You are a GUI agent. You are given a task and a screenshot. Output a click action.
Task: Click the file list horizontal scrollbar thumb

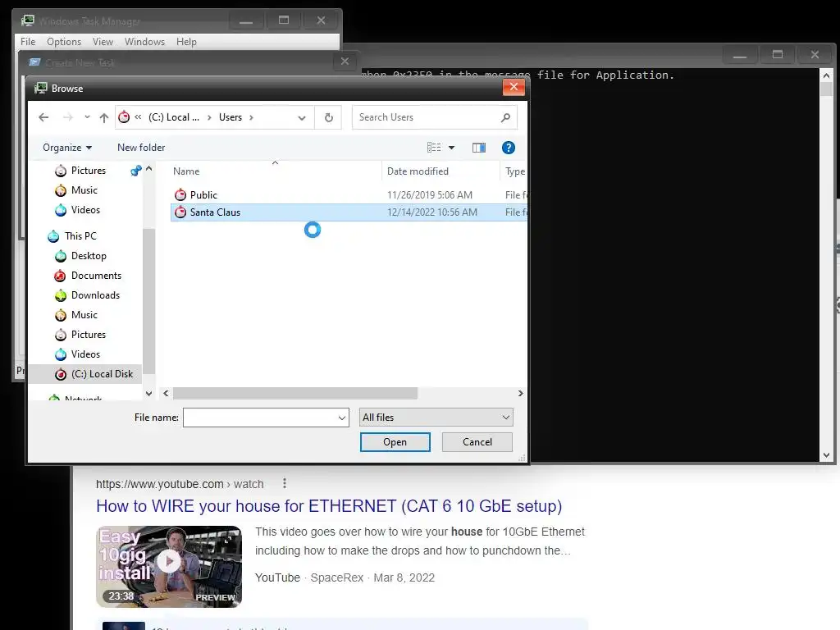(x=295, y=393)
